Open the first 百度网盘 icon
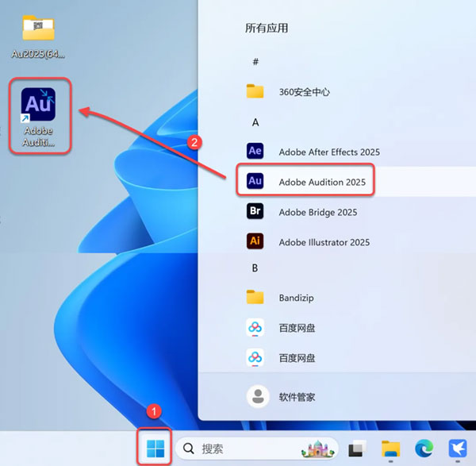This screenshot has height=466, width=476. [x=255, y=328]
